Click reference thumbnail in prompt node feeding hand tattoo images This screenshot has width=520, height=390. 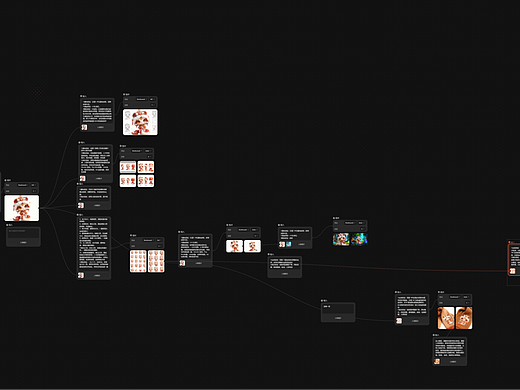[399, 321]
